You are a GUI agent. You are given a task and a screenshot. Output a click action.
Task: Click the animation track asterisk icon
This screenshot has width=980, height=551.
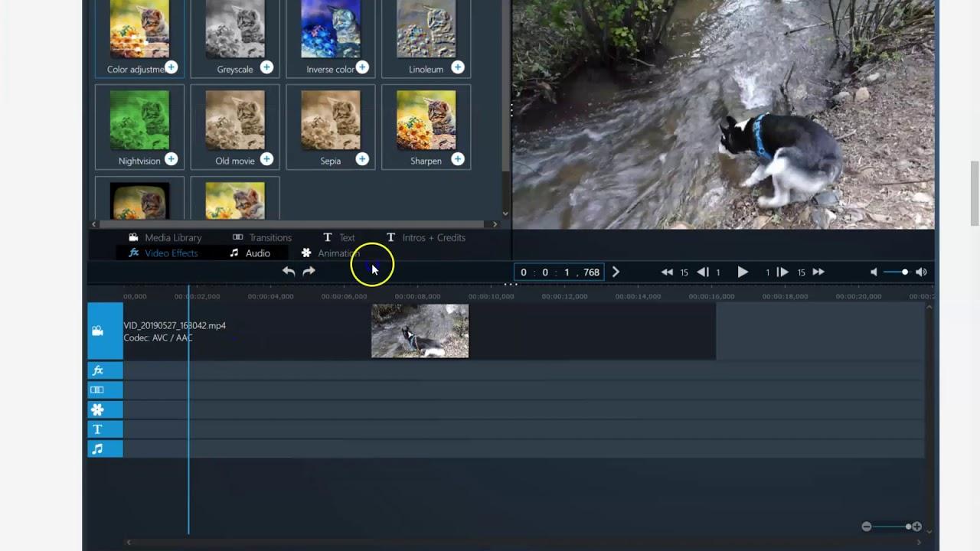click(96, 409)
